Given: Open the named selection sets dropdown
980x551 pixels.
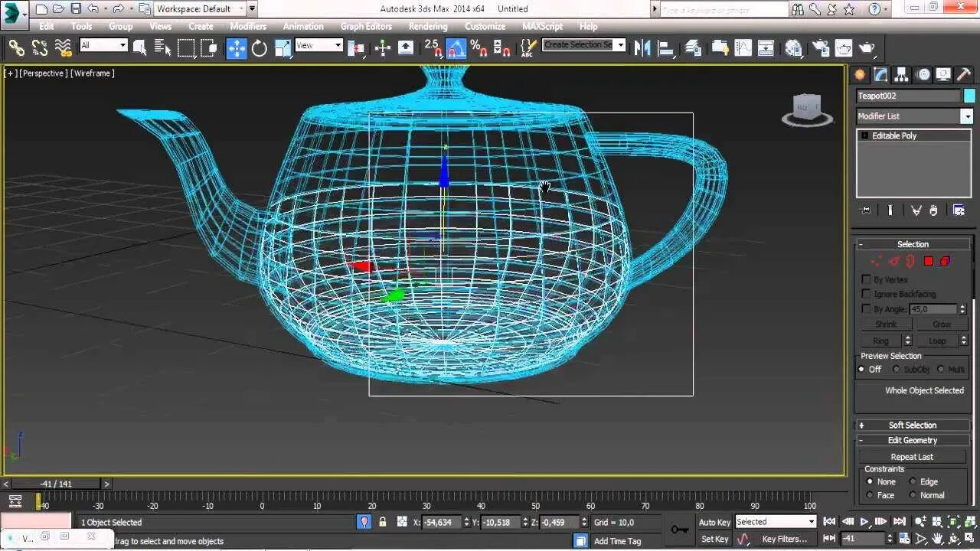Looking at the screenshot, I should tap(619, 44).
